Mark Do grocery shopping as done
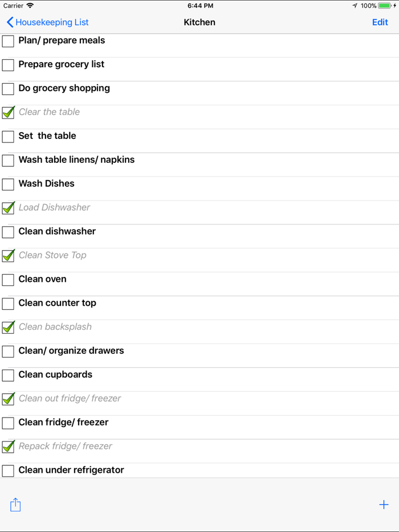The image size is (399, 532). pos(7,89)
